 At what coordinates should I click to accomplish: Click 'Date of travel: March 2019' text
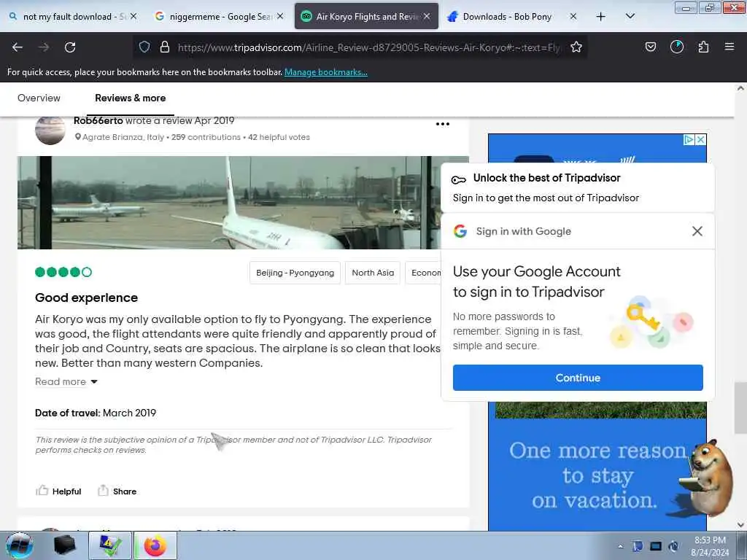click(96, 413)
